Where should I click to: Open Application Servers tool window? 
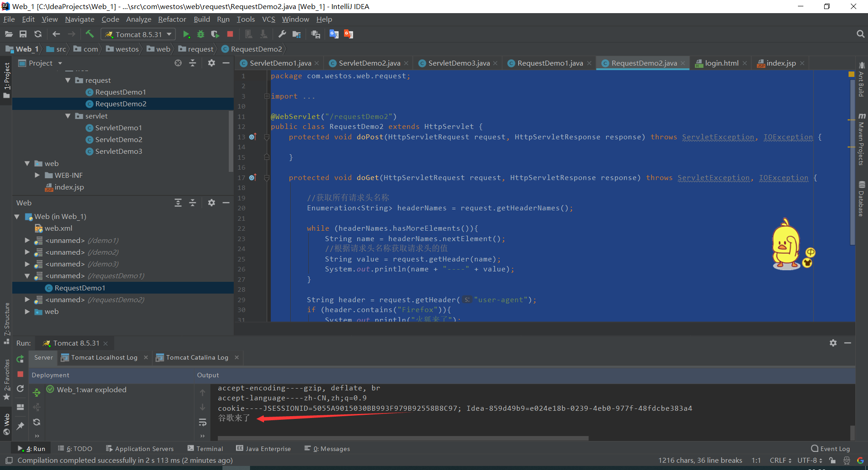click(140, 448)
